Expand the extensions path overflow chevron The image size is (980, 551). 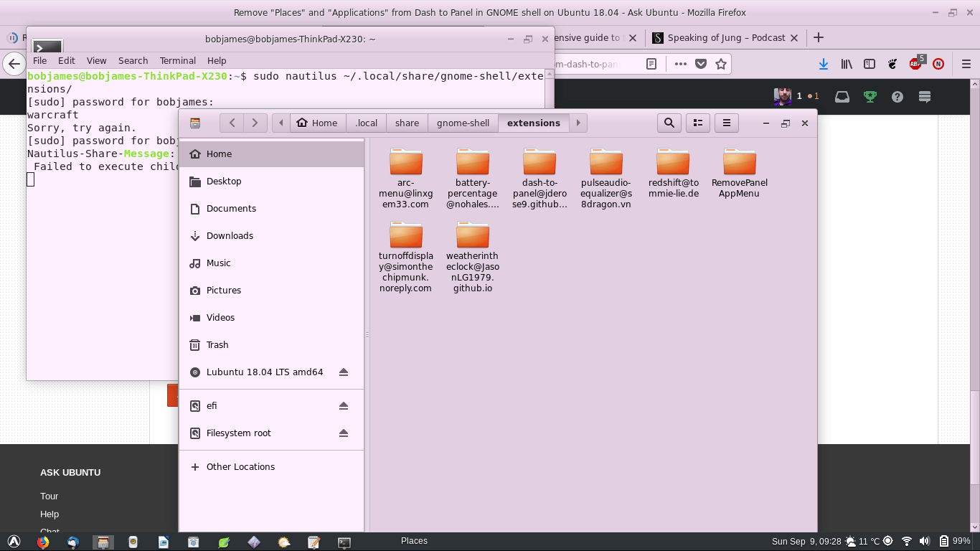[x=578, y=123]
